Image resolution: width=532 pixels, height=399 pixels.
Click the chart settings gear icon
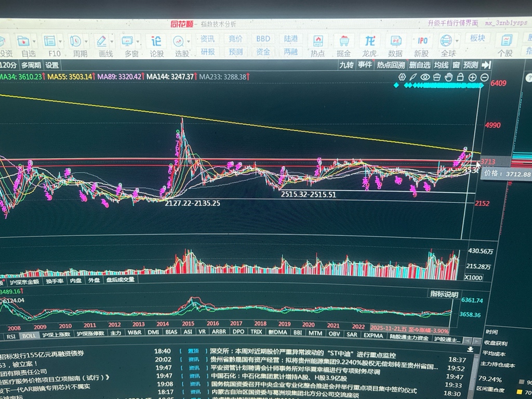(x=402, y=77)
